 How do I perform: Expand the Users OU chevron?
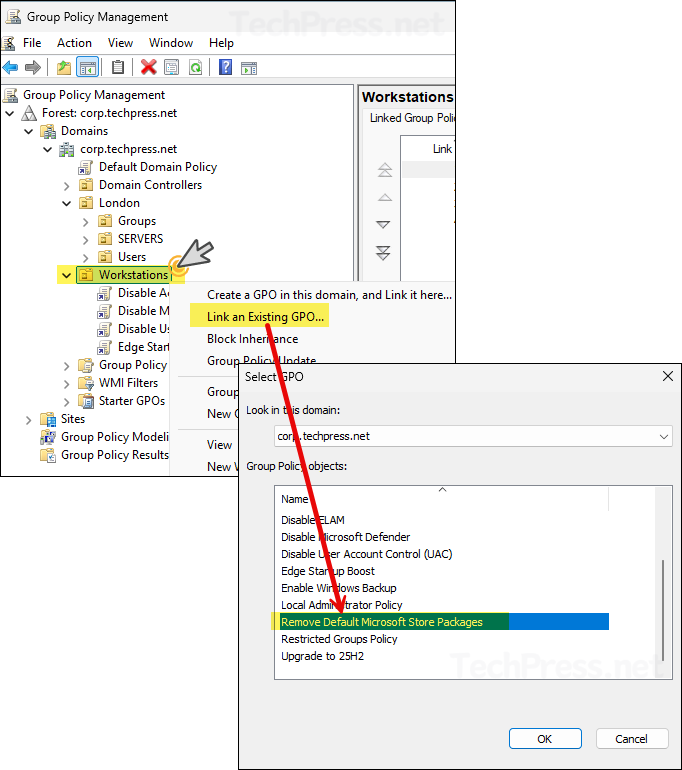pos(85,258)
